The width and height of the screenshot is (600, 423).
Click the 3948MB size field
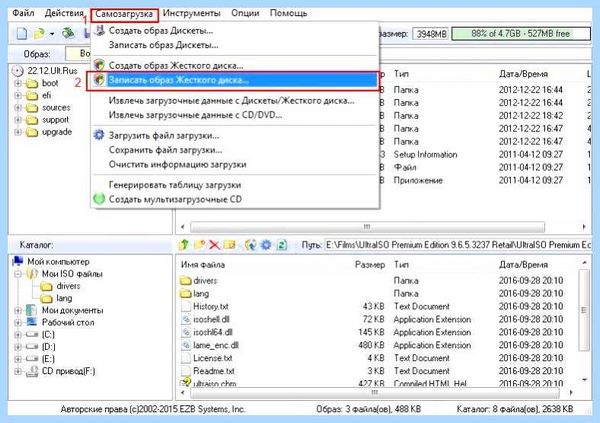pyautogui.click(x=431, y=34)
